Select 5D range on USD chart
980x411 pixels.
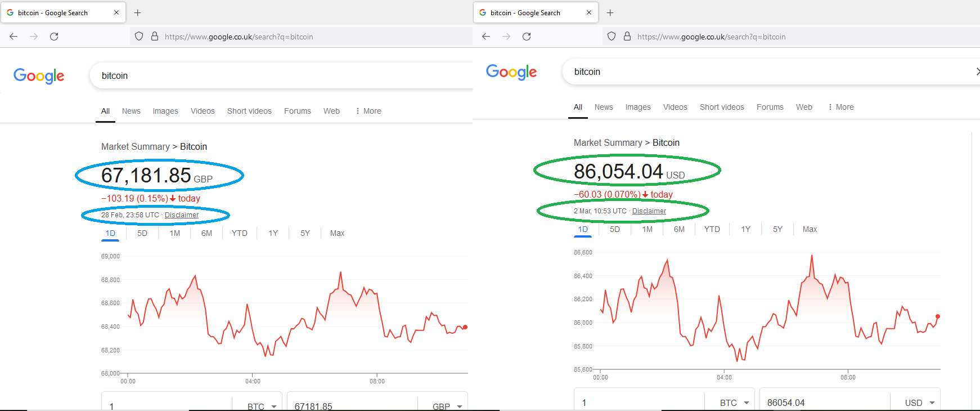[615, 229]
